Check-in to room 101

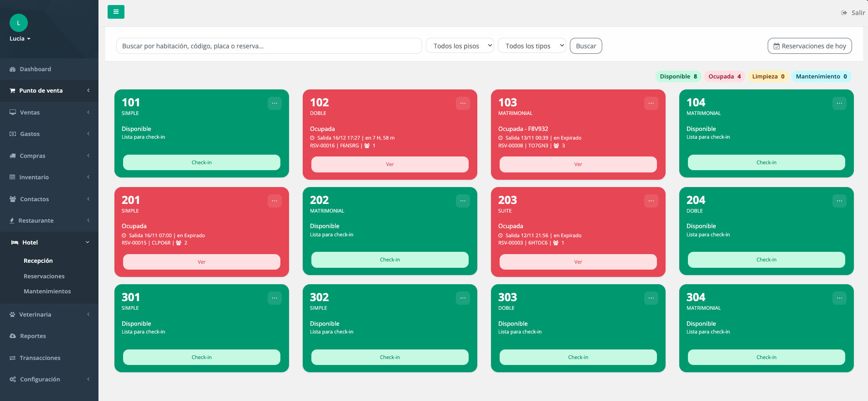pos(201,162)
